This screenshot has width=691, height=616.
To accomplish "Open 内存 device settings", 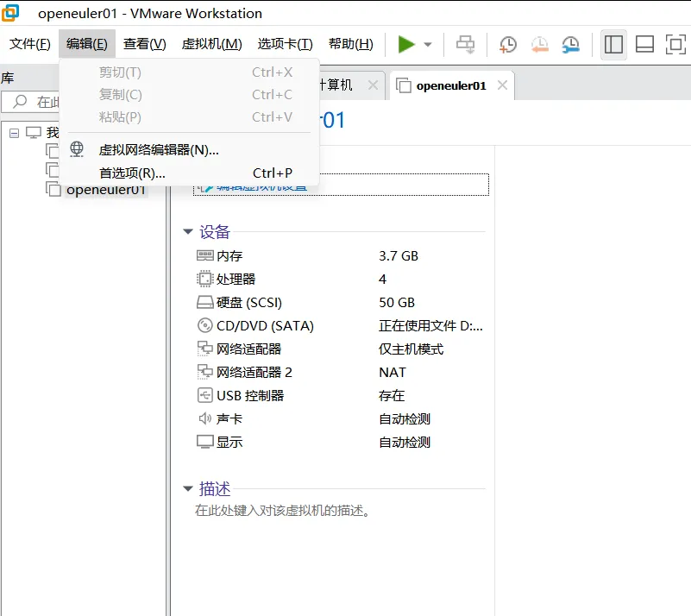I will [229, 256].
